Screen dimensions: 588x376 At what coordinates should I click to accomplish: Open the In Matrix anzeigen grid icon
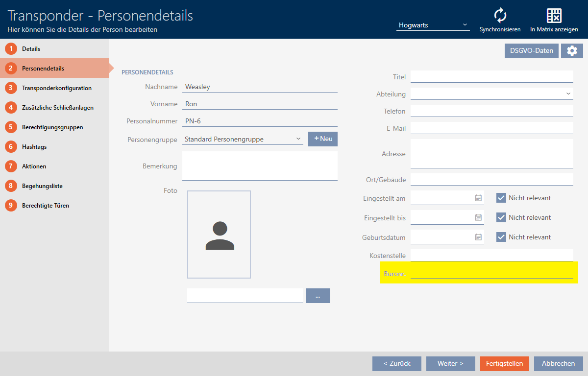pos(554,16)
